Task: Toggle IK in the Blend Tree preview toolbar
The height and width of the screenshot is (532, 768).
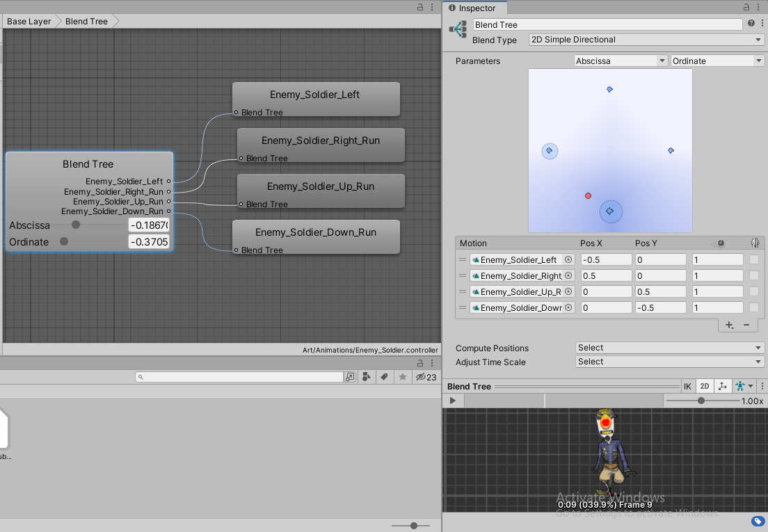Action: pos(688,386)
